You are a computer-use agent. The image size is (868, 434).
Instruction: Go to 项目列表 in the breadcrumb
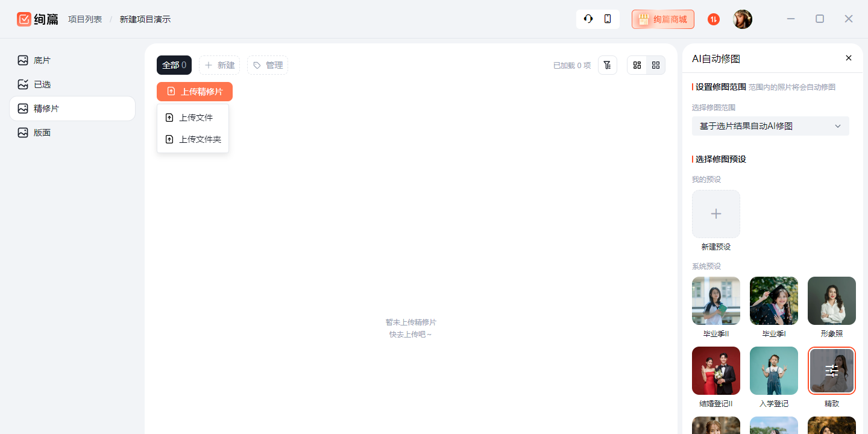(84, 19)
